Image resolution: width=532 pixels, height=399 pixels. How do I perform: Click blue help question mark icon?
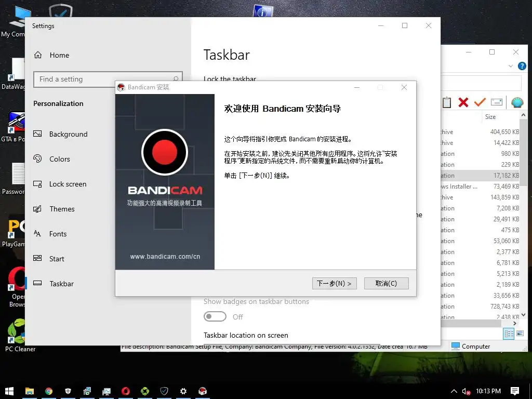coord(522,66)
